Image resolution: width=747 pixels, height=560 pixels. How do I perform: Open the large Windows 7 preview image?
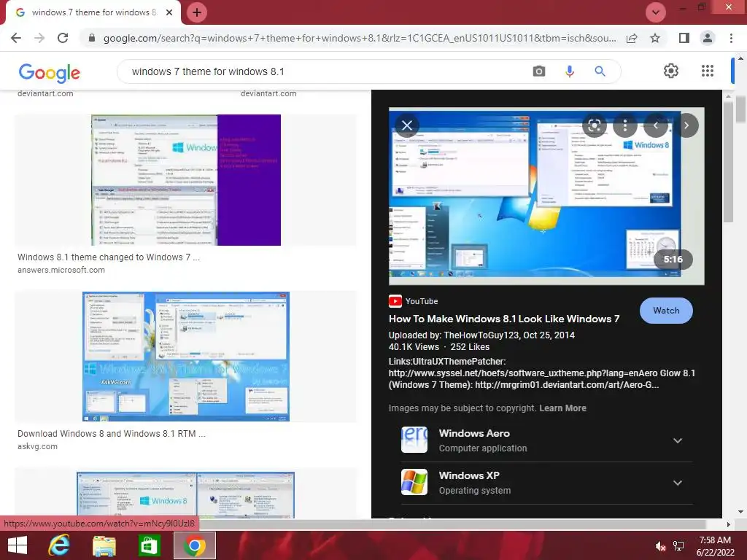tap(546, 195)
